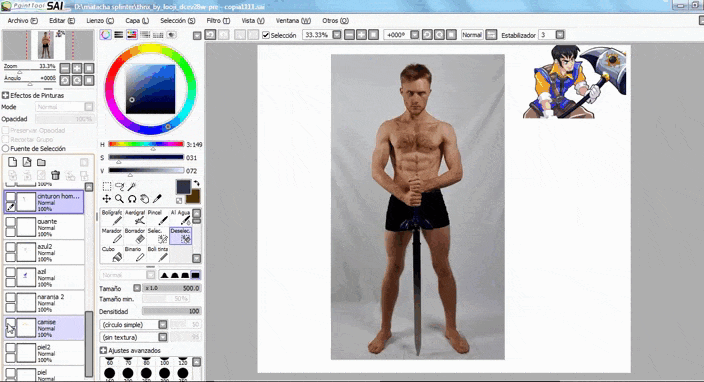Select the flat square brush edge shape
The width and height of the screenshot is (704, 382).
pyautogui.click(x=195, y=275)
